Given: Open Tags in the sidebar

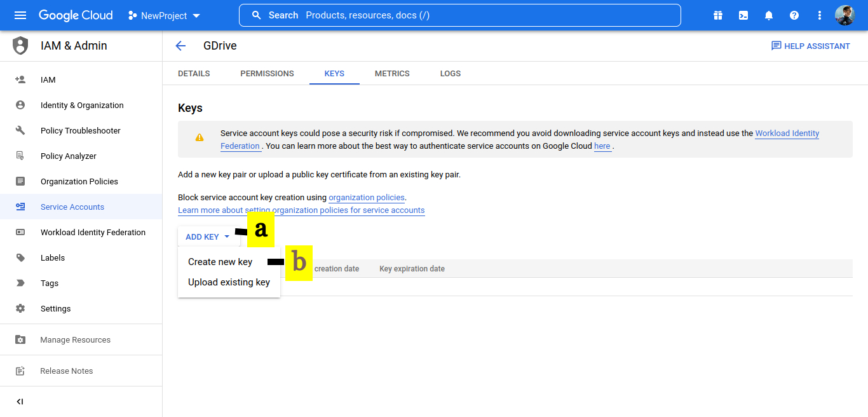Looking at the screenshot, I should coord(81,283).
